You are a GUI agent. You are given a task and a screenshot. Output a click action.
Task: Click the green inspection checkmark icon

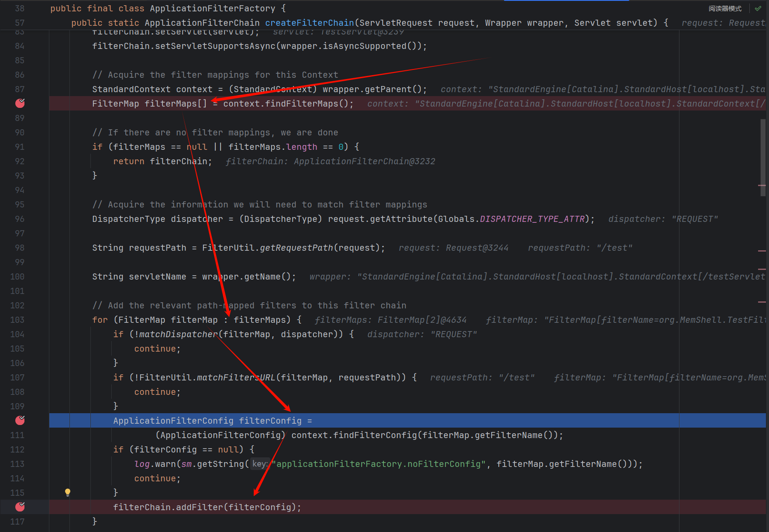pos(758,8)
